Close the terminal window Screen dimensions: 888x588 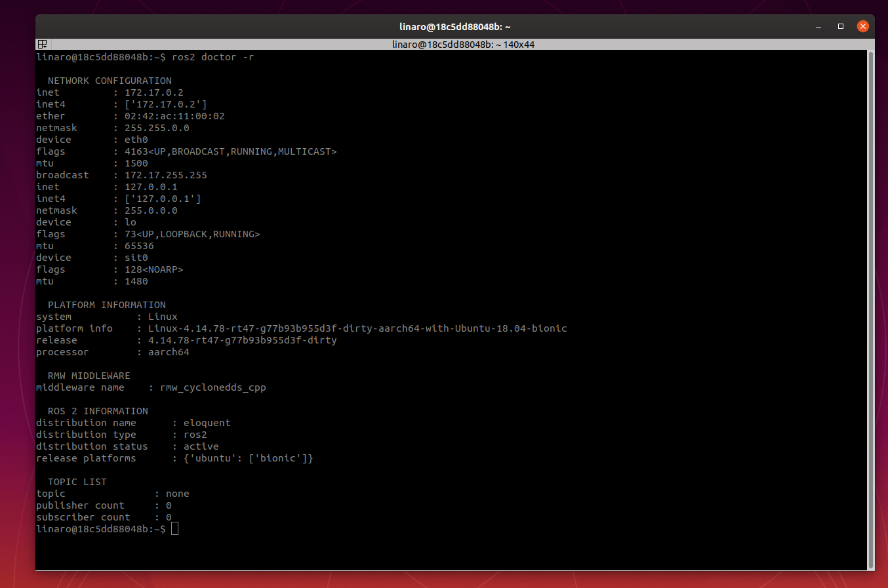coord(862,26)
